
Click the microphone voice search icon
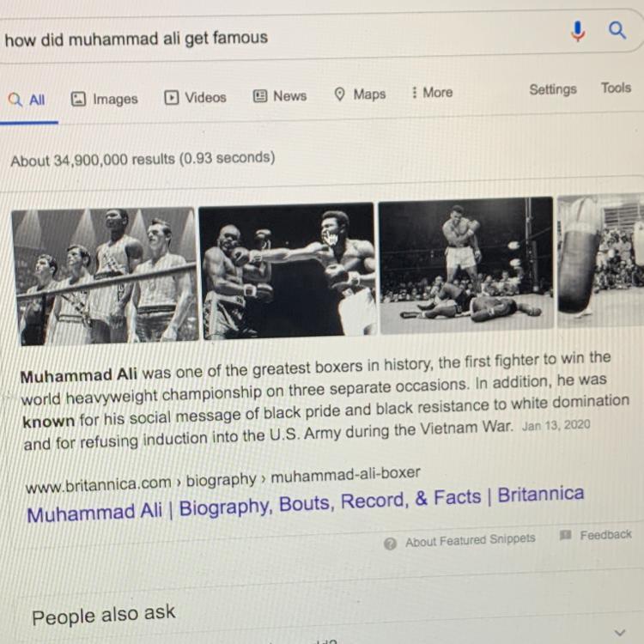(x=578, y=32)
